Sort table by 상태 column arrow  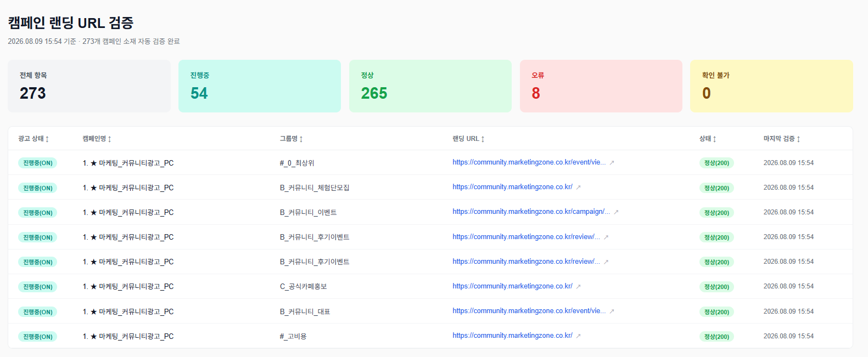[x=714, y=139]
